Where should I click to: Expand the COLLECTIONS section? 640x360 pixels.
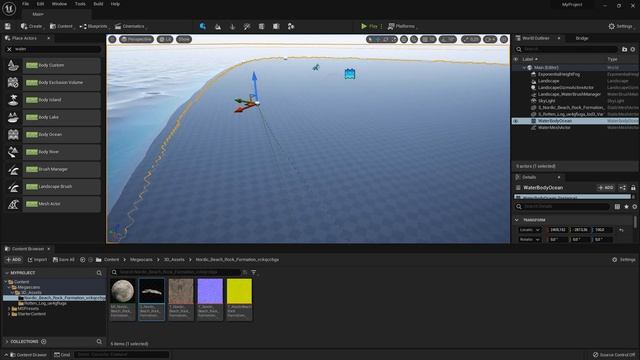[x=7, y=342]
